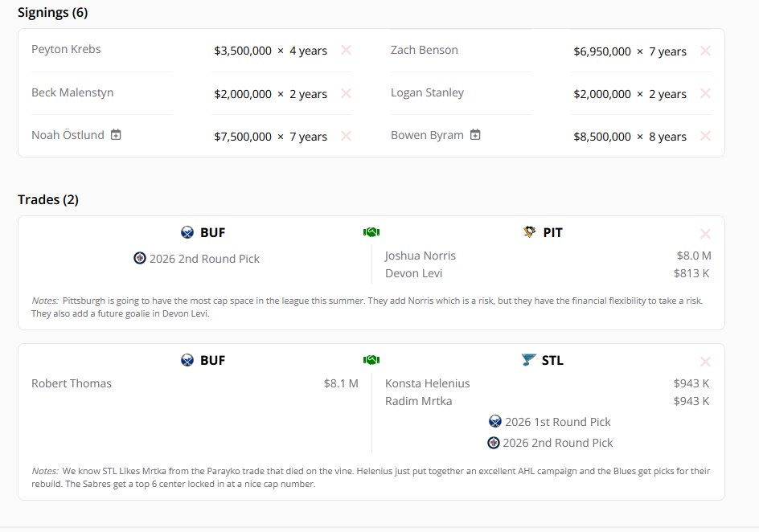Viewport: 759px width, 532px height.
Task: Click Logan Stanley's $2,000,000 × 2 years
Action: pyautogui.click(x=630, y=94)
